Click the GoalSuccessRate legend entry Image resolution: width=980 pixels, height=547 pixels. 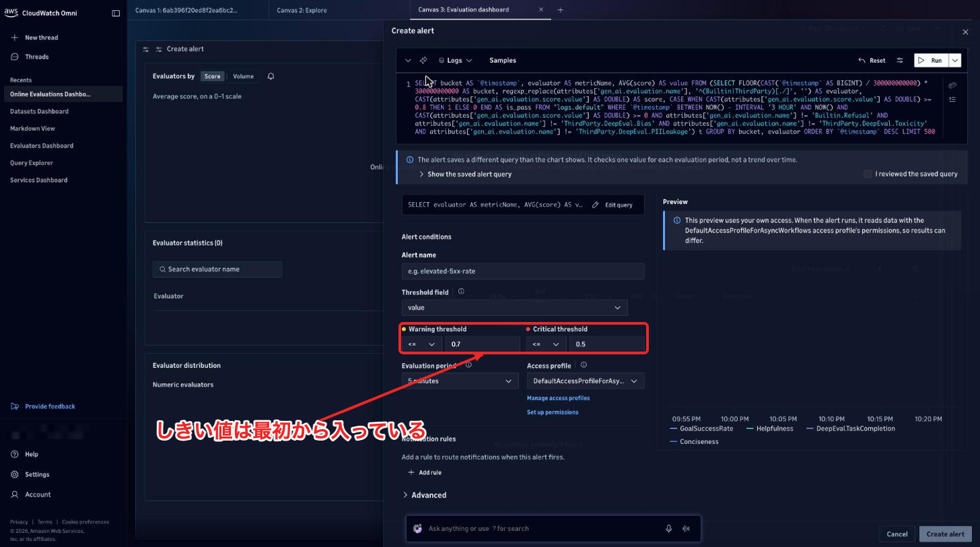(x=702, y=428)
